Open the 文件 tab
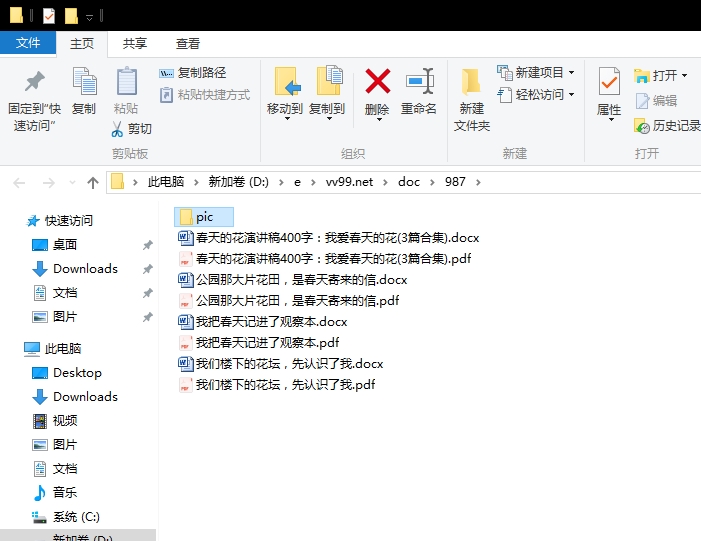701x541 pixels. click(28, 43)
